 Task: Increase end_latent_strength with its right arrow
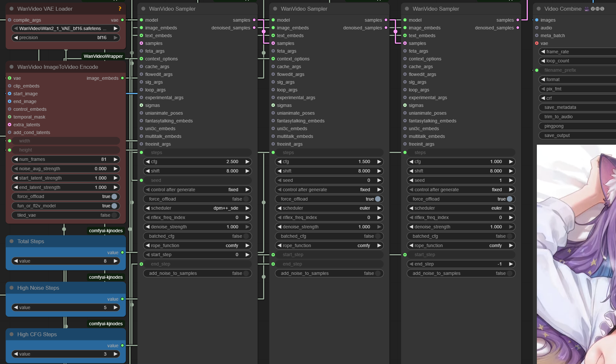[115, 187]
